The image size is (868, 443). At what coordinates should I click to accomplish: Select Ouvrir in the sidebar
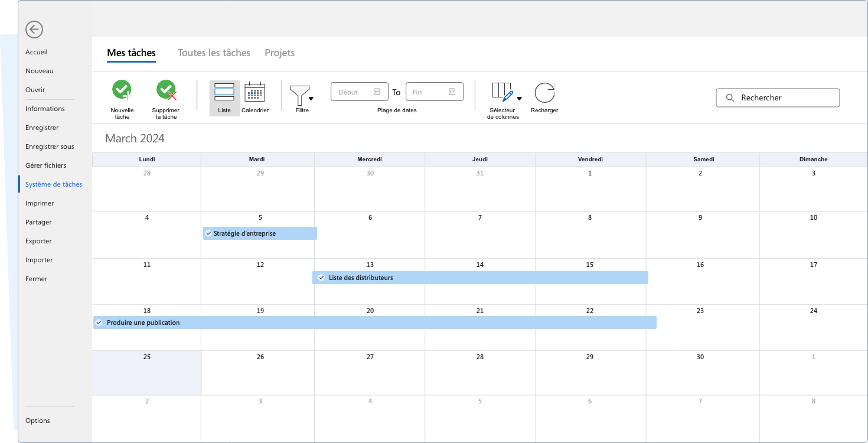[x=35, y=90]
